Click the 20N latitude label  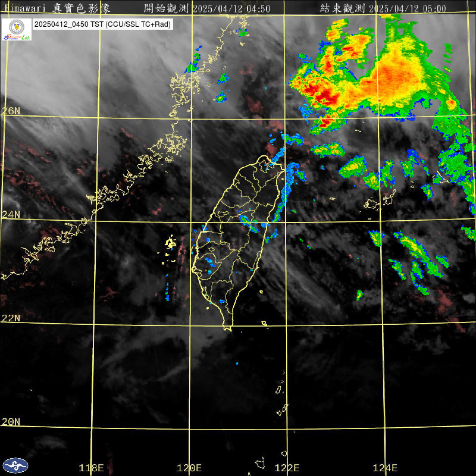pos(10,422)
